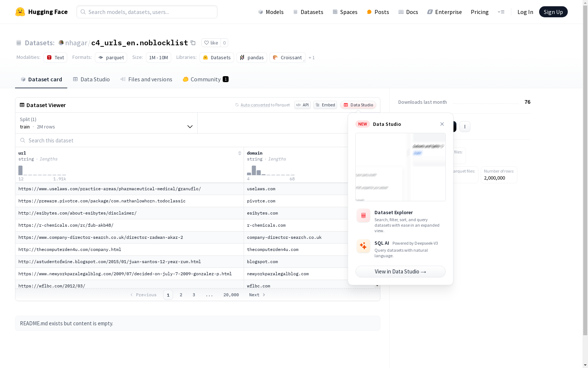
Task: Click the heart like button
Action: [211, 43]
